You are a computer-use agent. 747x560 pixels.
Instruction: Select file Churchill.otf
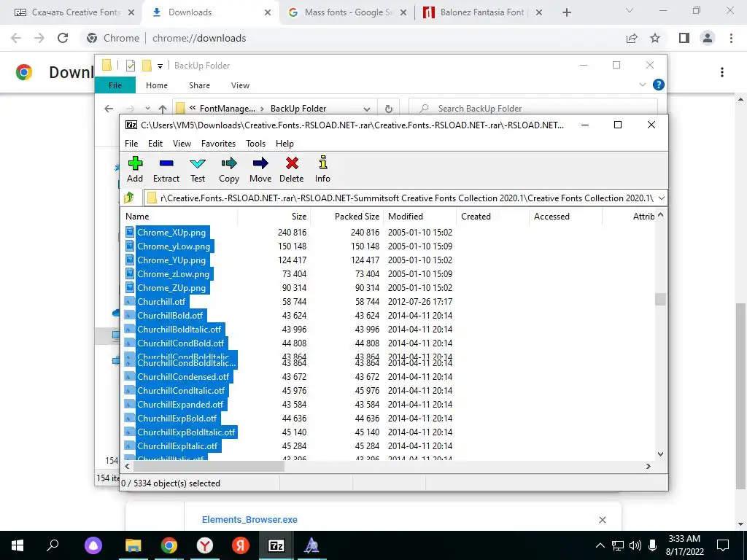click(x=161, y=301)
